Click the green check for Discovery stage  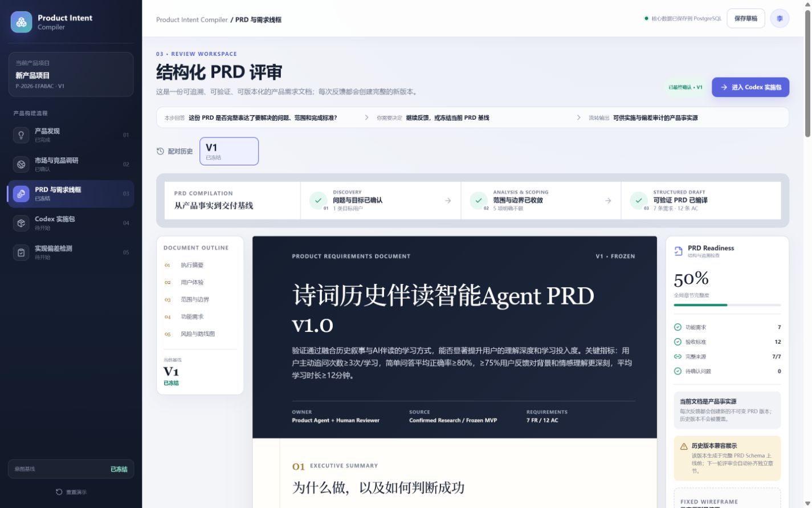318,200
